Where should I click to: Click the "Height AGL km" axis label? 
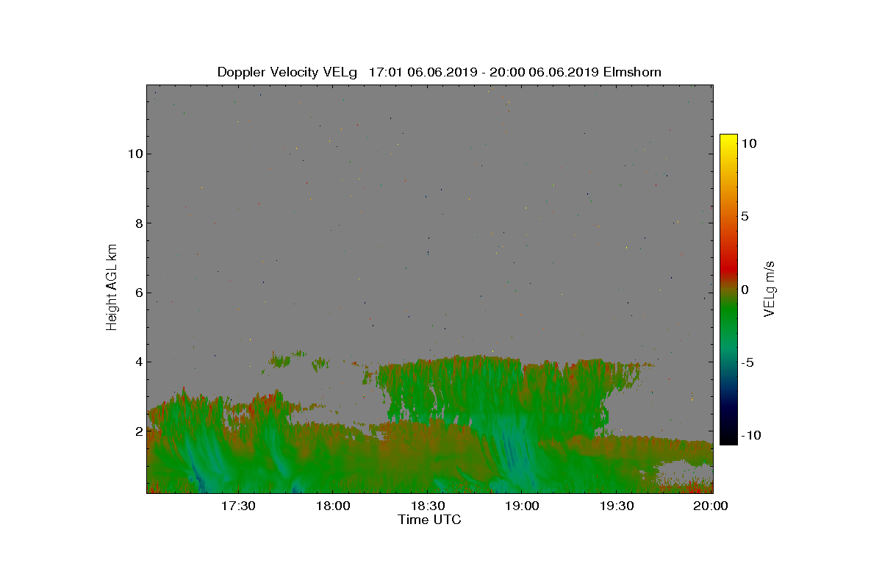[x=112, y=287]
